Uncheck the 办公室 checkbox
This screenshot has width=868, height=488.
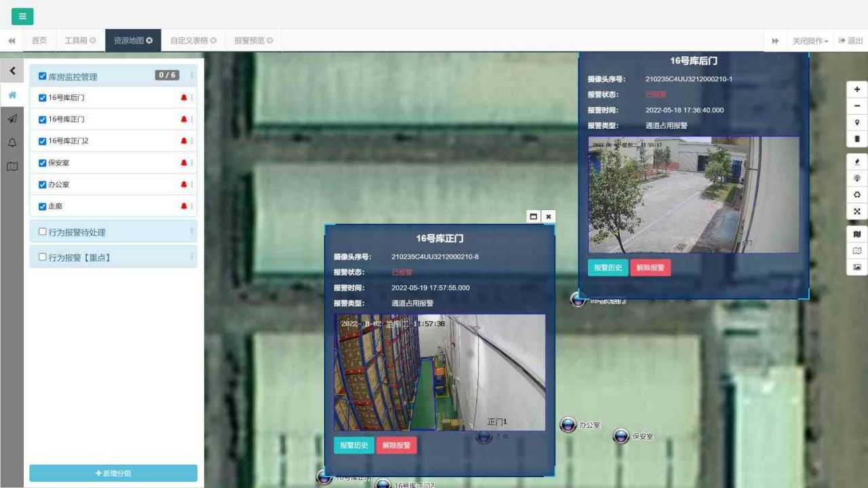(x=43, y=184)
